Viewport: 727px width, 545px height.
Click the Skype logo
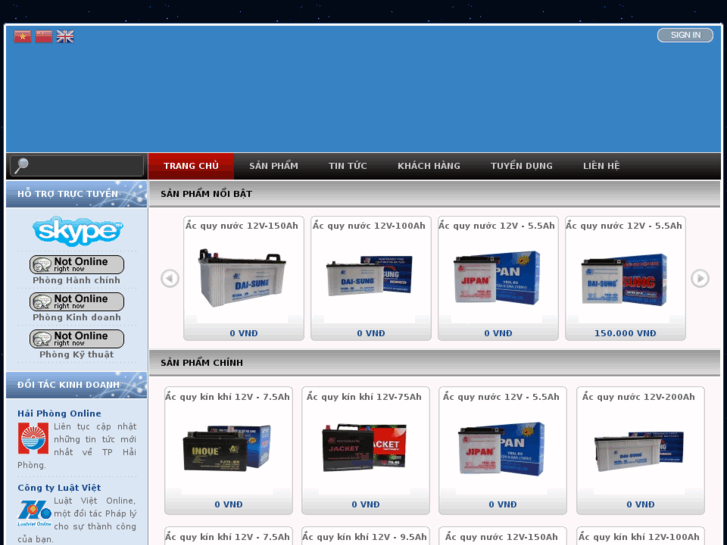(77, 231)
